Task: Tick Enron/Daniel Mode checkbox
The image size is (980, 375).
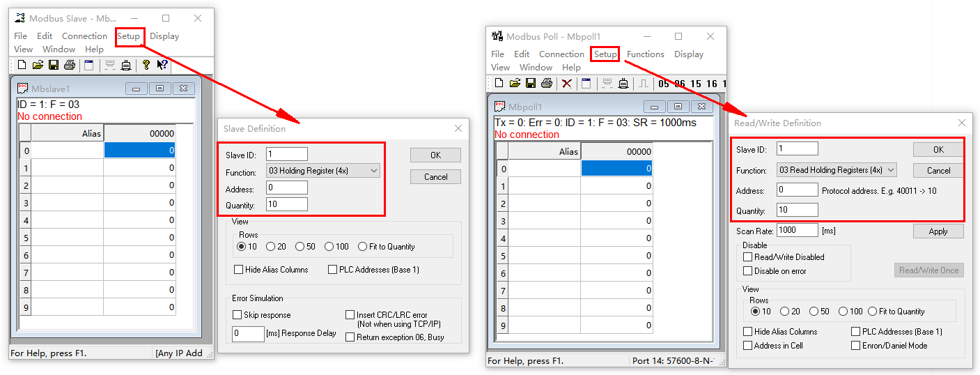Action: click(x=855, y=346)
